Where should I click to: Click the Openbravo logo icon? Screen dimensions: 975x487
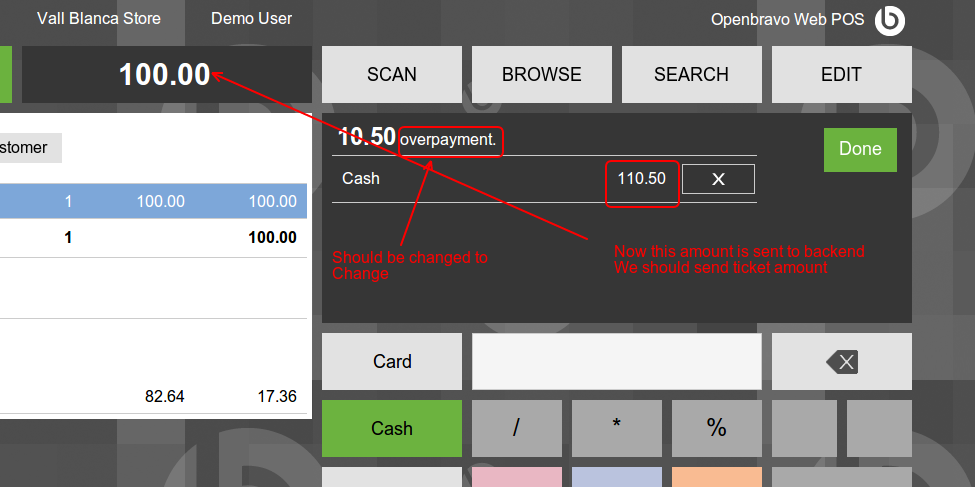coord(889,20)
